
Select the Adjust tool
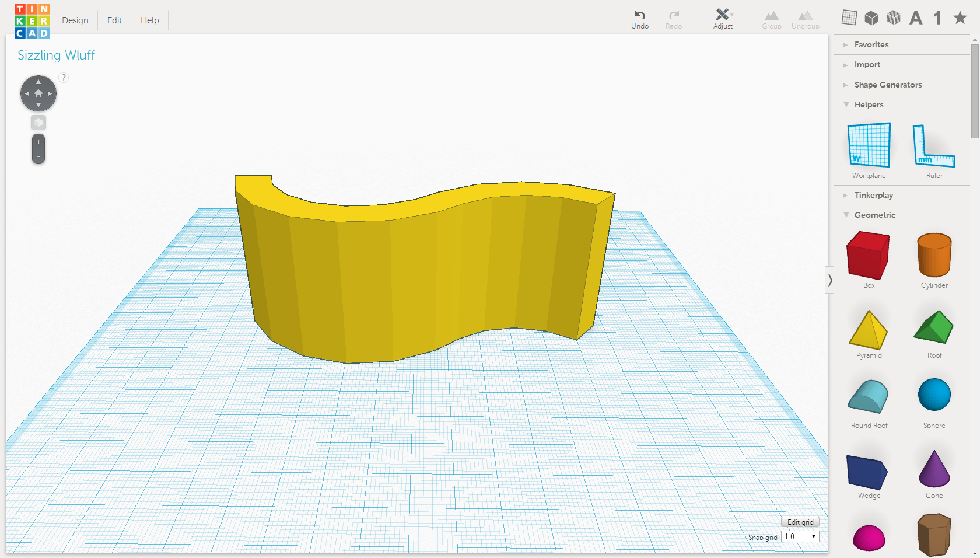pyautogui.click(x=723, y=18)
